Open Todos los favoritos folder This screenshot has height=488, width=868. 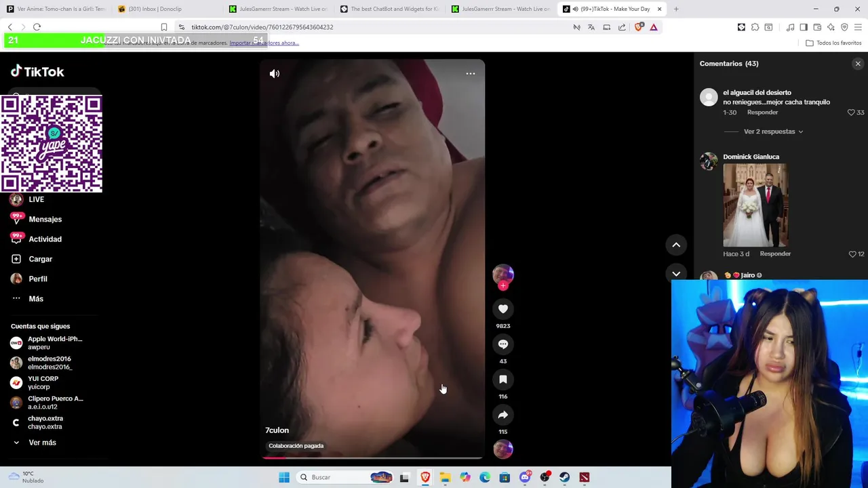point(833,43)
